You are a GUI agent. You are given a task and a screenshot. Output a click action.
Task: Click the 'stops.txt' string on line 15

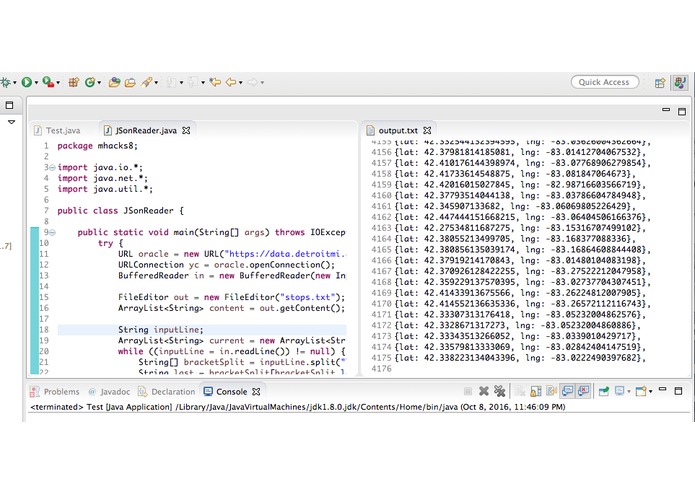click(310, 297)
